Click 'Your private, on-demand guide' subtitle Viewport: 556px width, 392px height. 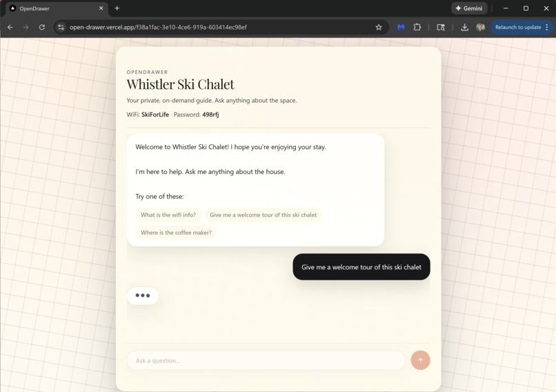(x=212, y=100)
